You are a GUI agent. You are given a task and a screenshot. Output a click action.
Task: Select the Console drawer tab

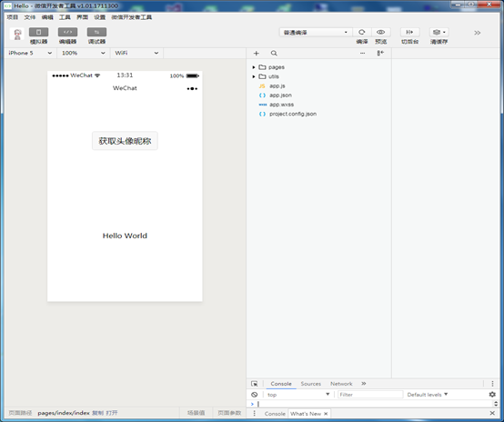coord(275,414)
